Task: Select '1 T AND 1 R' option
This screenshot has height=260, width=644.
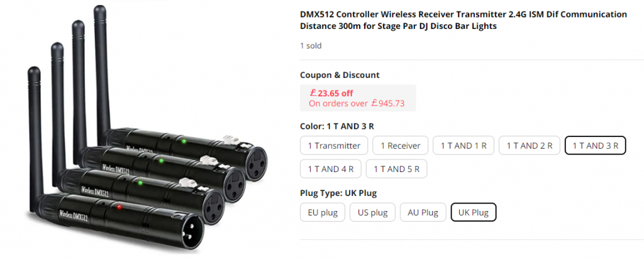Action: (463, 146)
